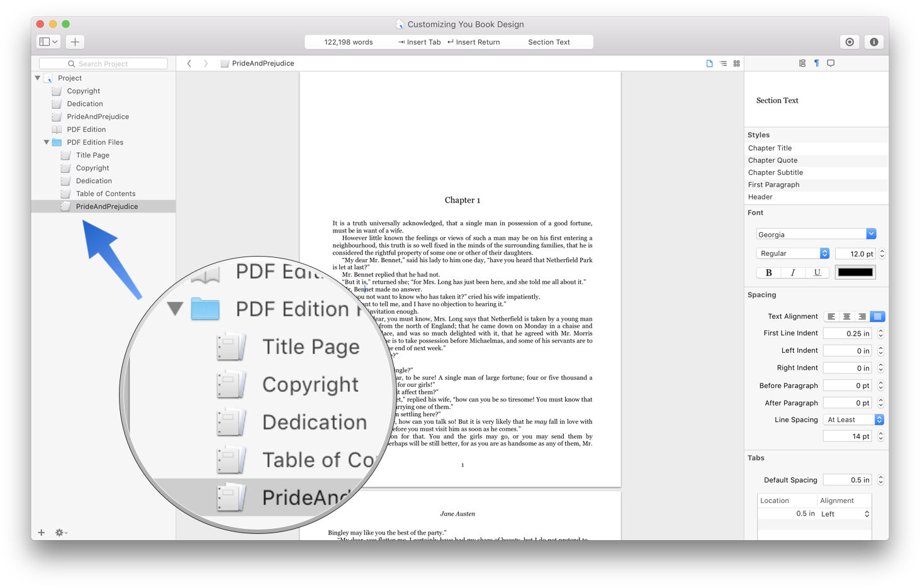Show the info inspector button
This screenshot has height=588, width=920.
coord(873,42)
